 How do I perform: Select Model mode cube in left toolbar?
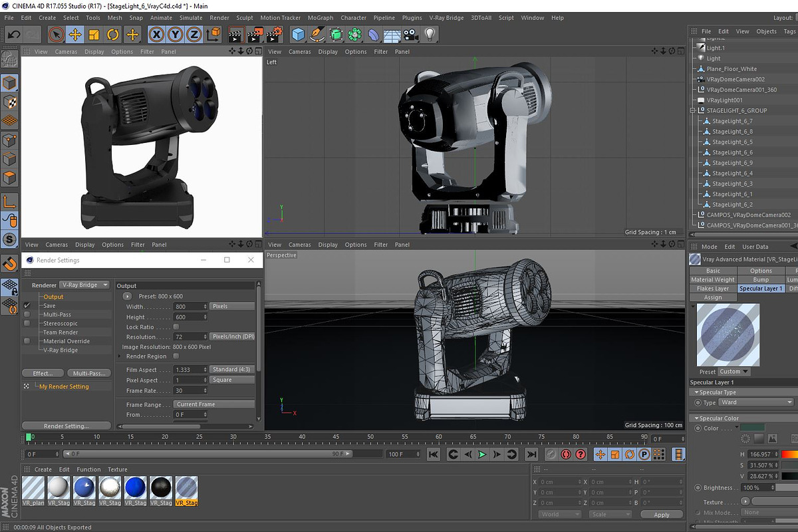pos(9,82)
